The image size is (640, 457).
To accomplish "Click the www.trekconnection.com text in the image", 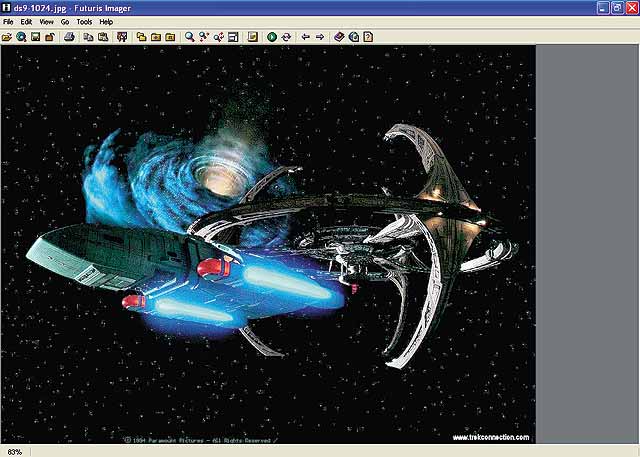I will coord(491,437).
